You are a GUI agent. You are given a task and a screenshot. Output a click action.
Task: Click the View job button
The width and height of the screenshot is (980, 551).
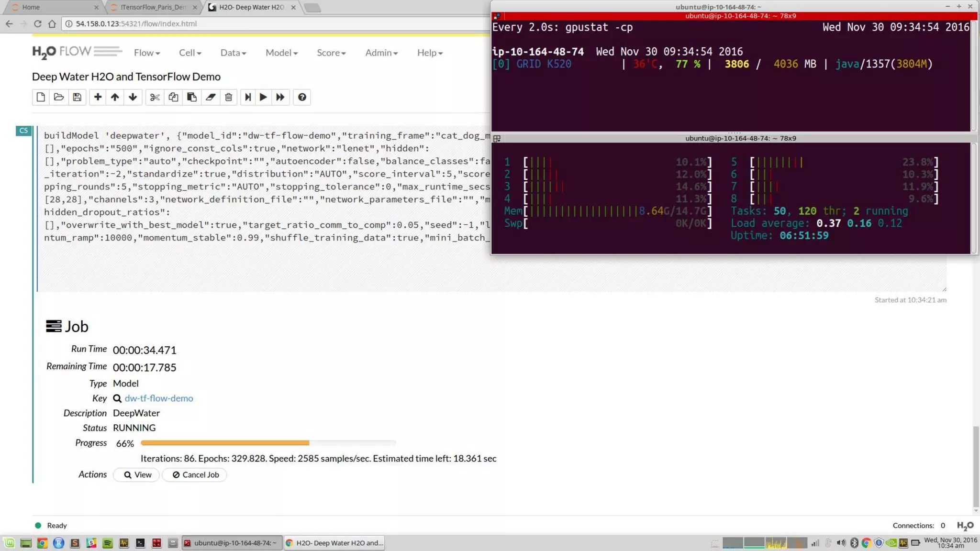137,474
